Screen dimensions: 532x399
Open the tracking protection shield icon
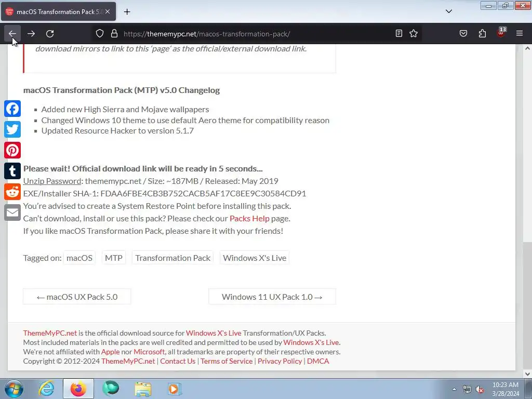[x=99, y=34]
